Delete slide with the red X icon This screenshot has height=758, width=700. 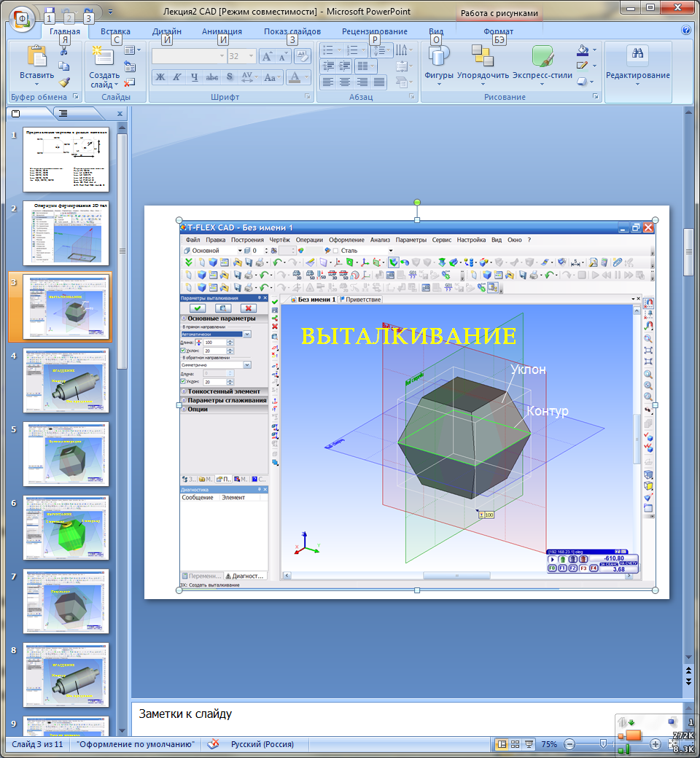coord(129,82)
